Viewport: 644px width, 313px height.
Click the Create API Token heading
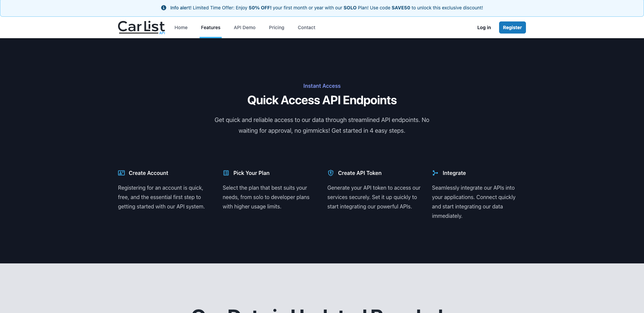pyautogui.click(x=360, y=173)
